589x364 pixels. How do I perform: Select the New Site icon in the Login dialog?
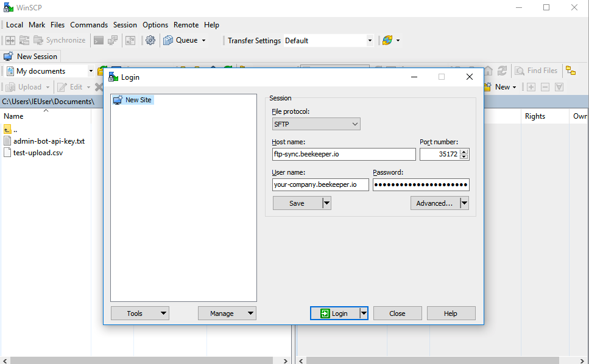(117, 100)
